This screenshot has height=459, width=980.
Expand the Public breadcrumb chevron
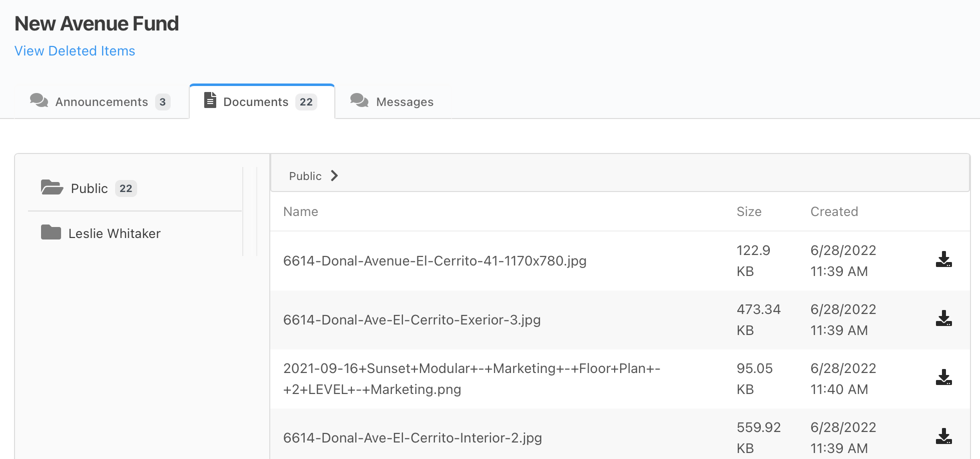[x=334, y=176]
